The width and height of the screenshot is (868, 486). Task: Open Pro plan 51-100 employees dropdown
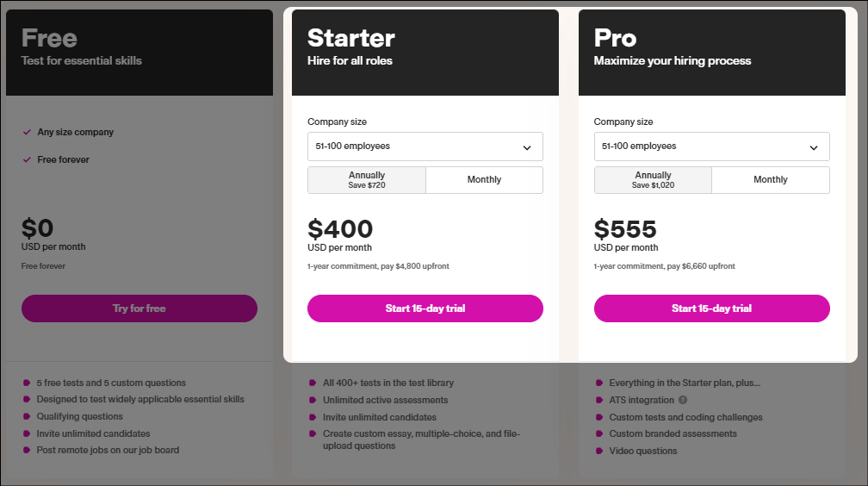(712, 146)
